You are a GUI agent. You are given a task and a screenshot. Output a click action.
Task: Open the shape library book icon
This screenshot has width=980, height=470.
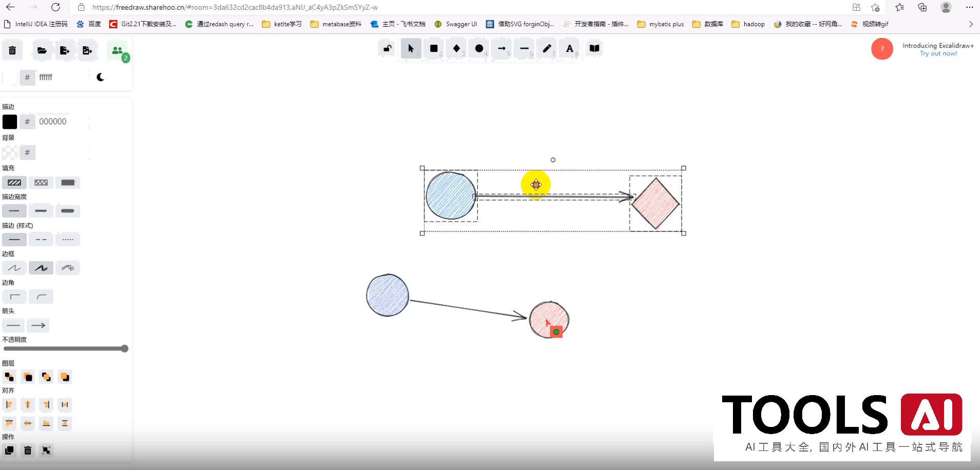[594, 48]
